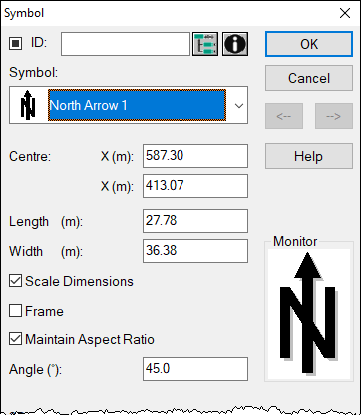The width and height of the screenshot is (361, 415).
Task: Expand the Symbol dropdown arrow
Action: click(x=238, y=106)
